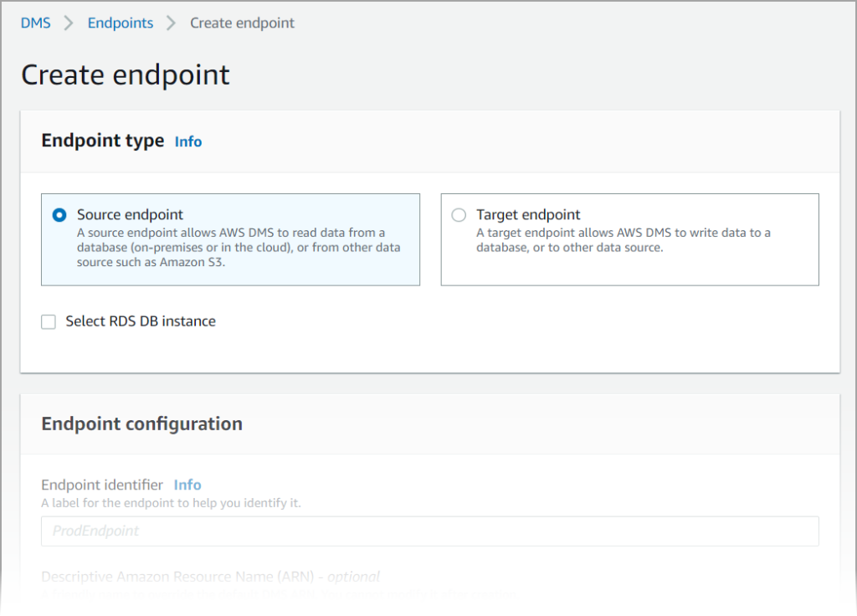Go to the Endpoints breadcrumb link
The width and height of the screenshot is (857, 616).
coord(121,23)
